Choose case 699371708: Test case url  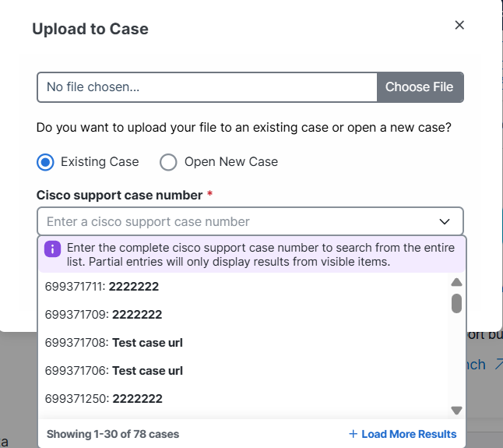(x=114, y=343)
